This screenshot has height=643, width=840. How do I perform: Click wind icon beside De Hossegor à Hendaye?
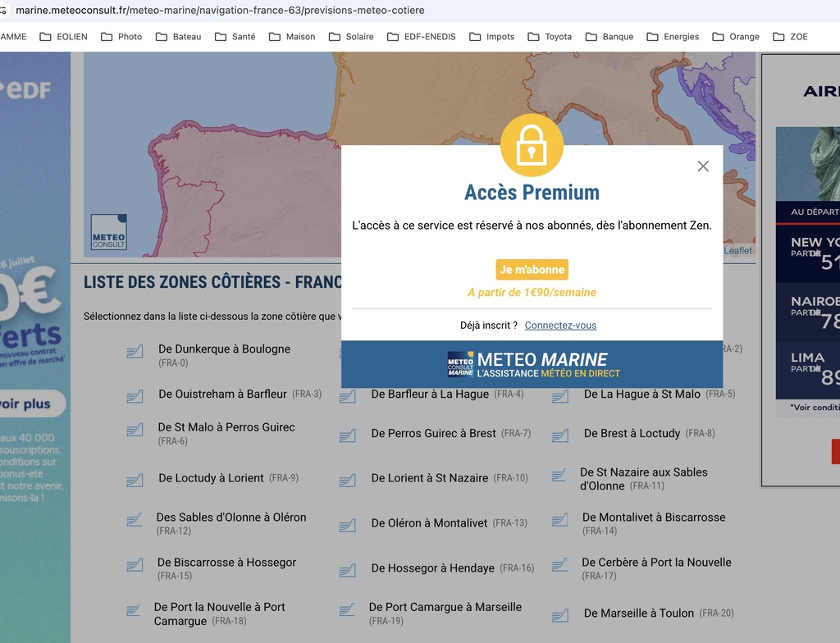click(347, 571)
